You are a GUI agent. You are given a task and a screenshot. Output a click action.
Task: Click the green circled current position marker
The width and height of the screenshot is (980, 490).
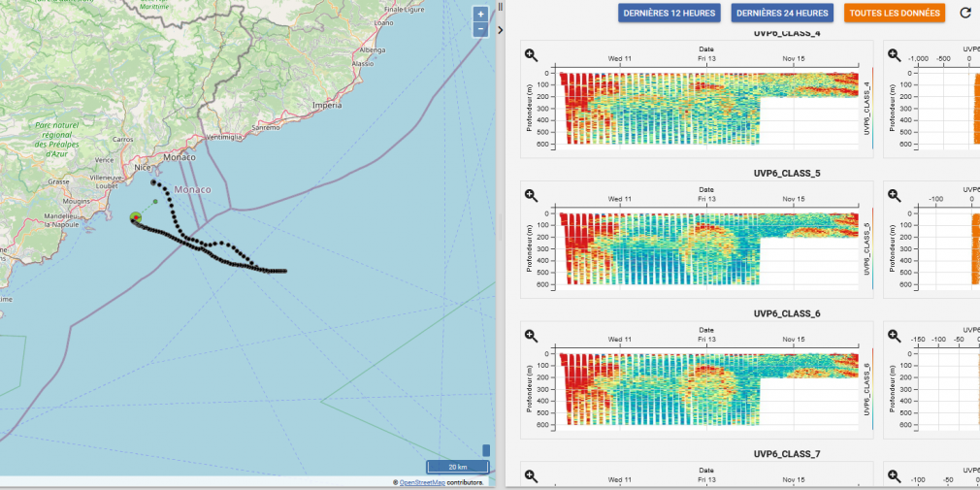click(x=136, y=217)
